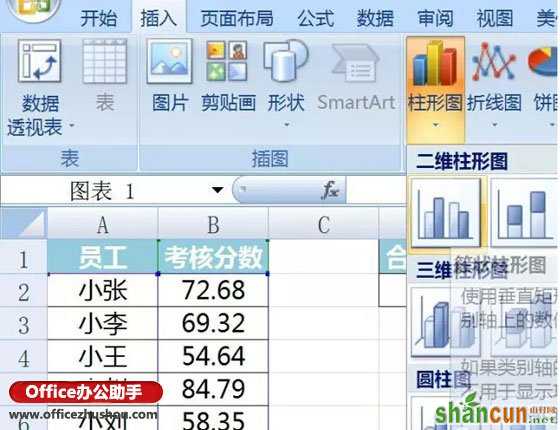Screen dimensions: 560x430
Task: Click the 员工 header cell
Action: (x=102, y=257)
